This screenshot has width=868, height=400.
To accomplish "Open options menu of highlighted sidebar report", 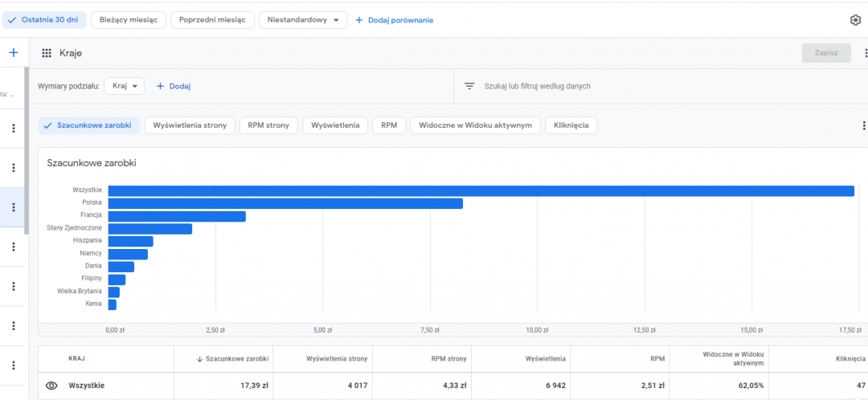I will point(14,207).
